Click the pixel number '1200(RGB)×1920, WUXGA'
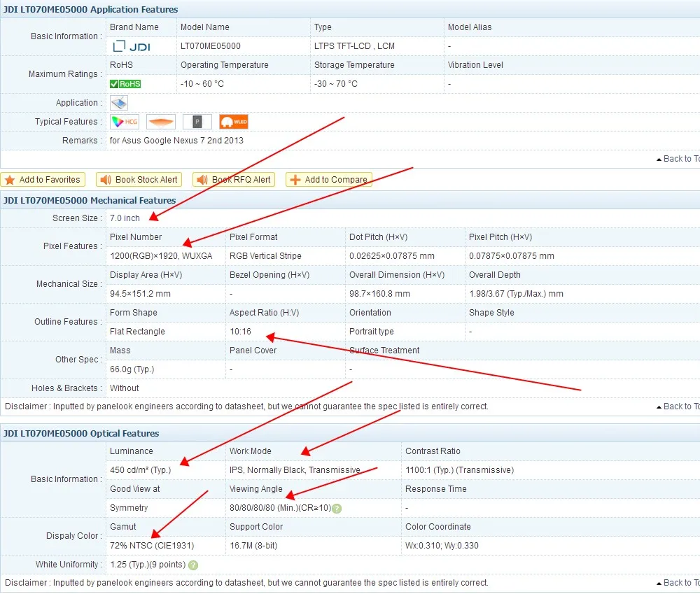700x594 pixels. pos(161,256)
